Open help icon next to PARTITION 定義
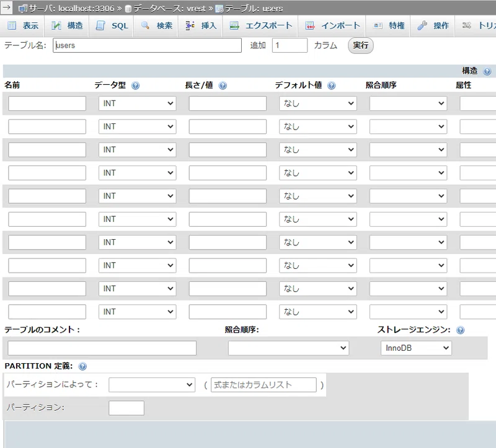The width and height of the screenshot is (496, 448). pyautogui.click(x=82, y=366)
